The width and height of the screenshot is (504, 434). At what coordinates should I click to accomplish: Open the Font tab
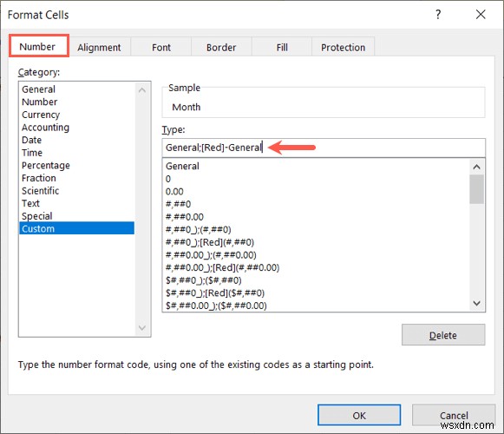click(x=161, y=47)
